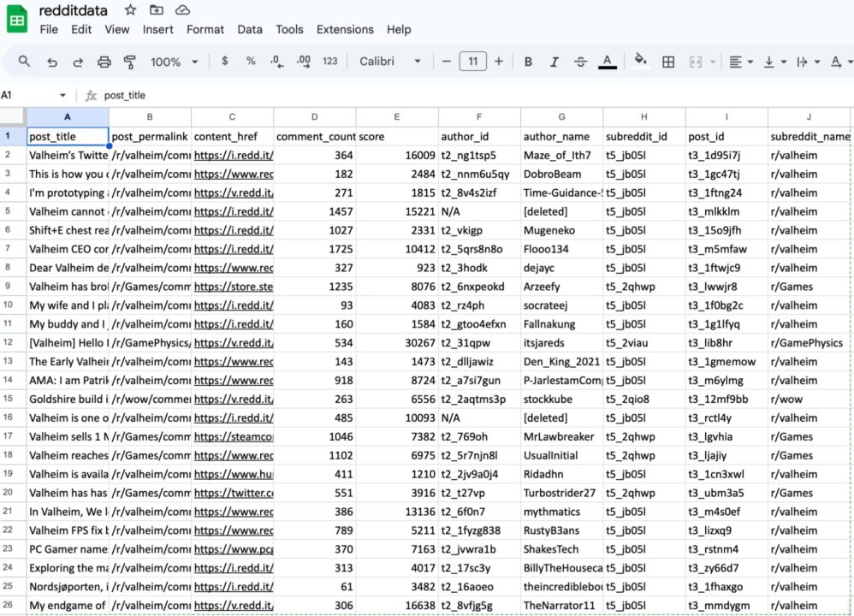Decrease font size with minus button
854x616 pixels.
click(x=447, y=61)
